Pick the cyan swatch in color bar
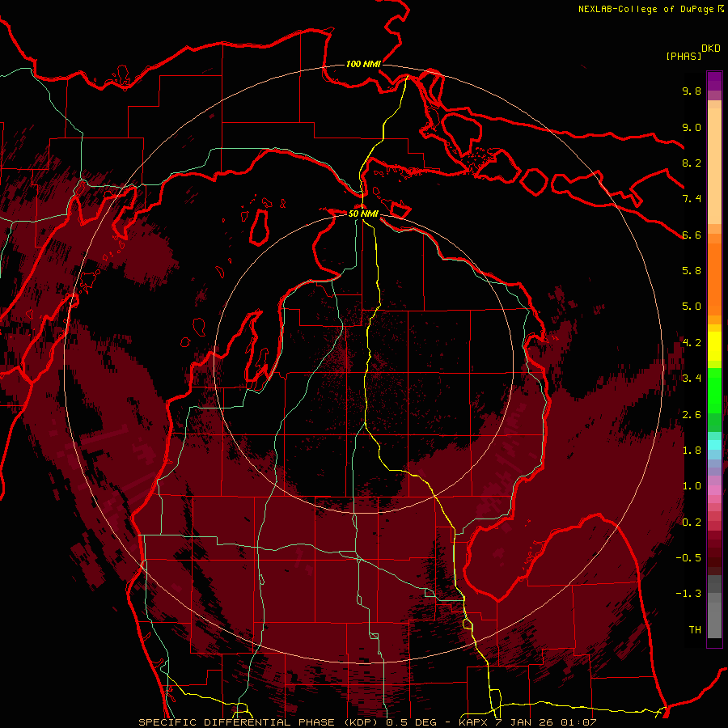 coord(714,445)
